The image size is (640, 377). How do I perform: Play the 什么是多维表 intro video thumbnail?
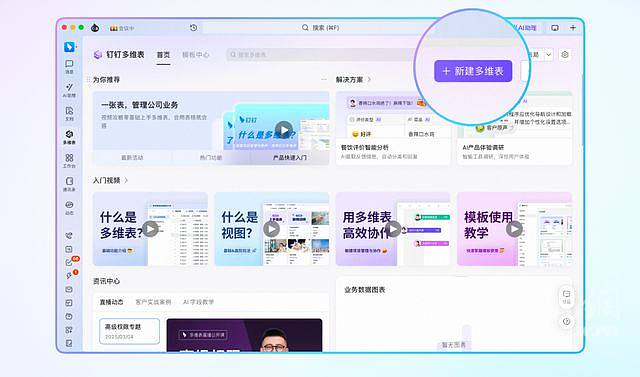pos(150,229)
